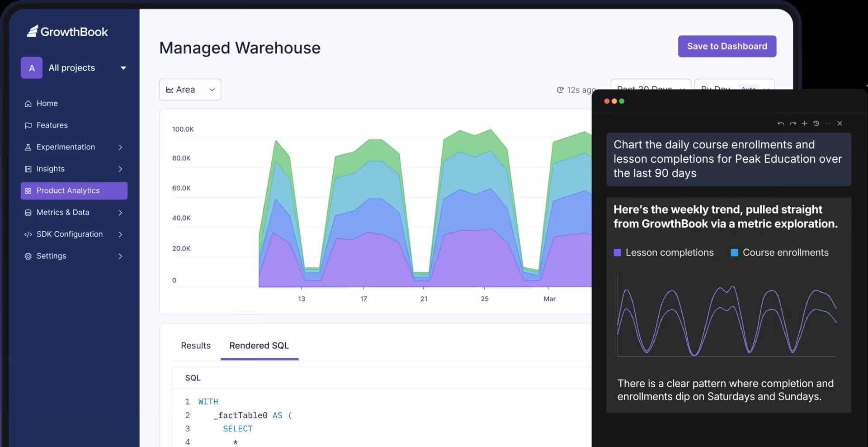Image resolution: width=868 pixels, height=447 pixels.
Task: Click the Settings gear icon
Action: pyautogui.click(x=28, y=256)
